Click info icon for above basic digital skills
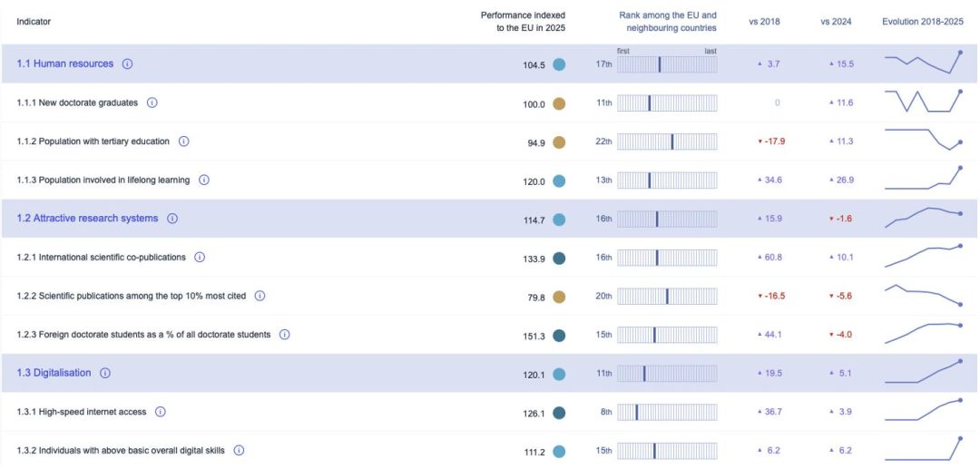The height and width of the screenshot is (469, 980). (x=239, y=450)
